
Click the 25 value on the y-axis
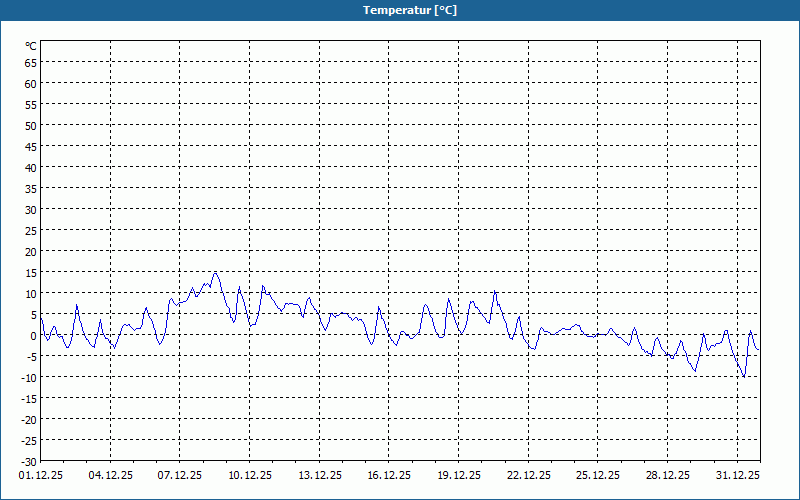(x=31, y=231)
